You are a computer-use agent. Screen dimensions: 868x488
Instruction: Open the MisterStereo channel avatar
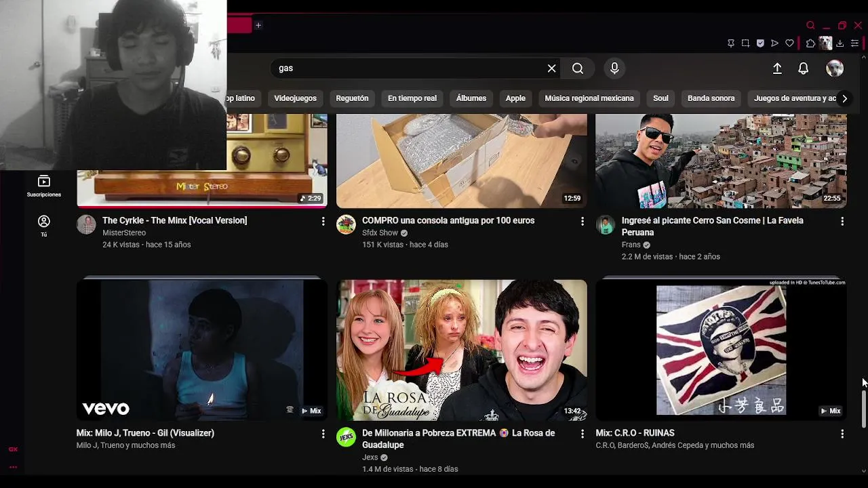[x=86, y=224]
